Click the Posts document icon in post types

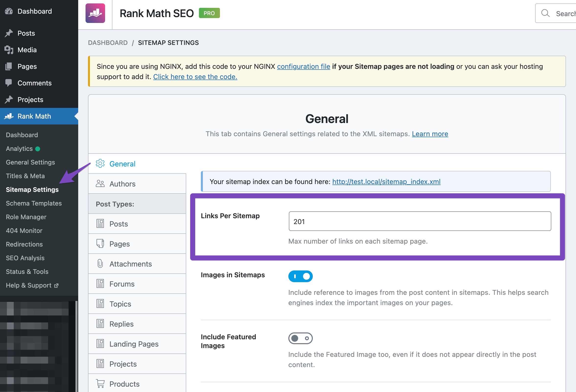[x=100, y=224]
